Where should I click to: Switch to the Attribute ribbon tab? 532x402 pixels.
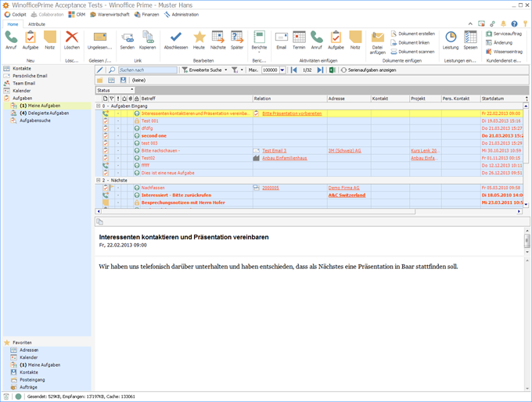pyautogui.click(x=37, y=24)
